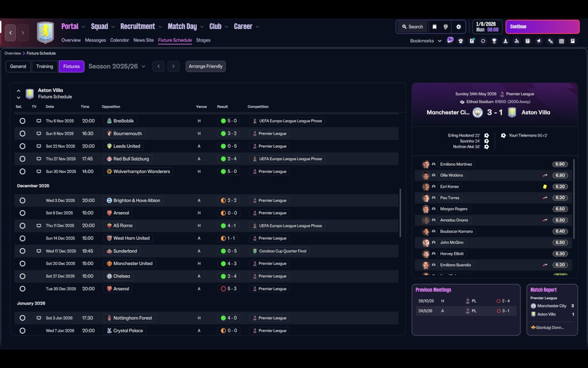
Task: Open the Stages tab
Action: click(203, 40)
